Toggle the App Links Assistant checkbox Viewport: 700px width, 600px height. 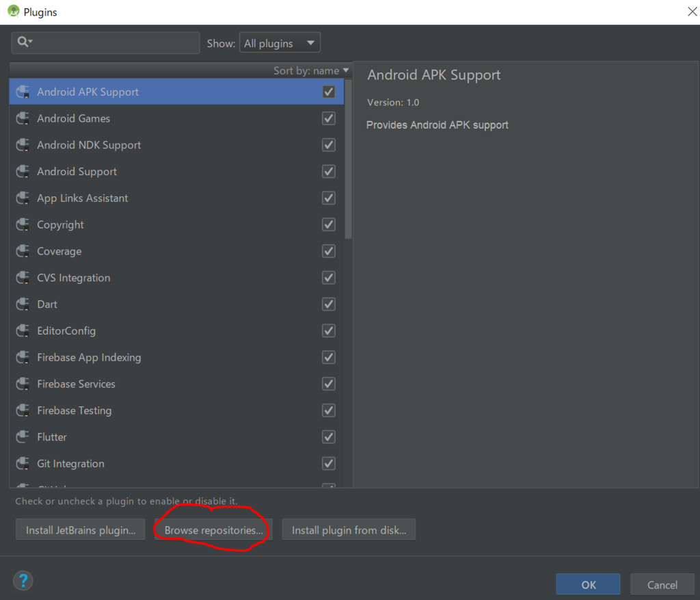click(x=329, y=198)
